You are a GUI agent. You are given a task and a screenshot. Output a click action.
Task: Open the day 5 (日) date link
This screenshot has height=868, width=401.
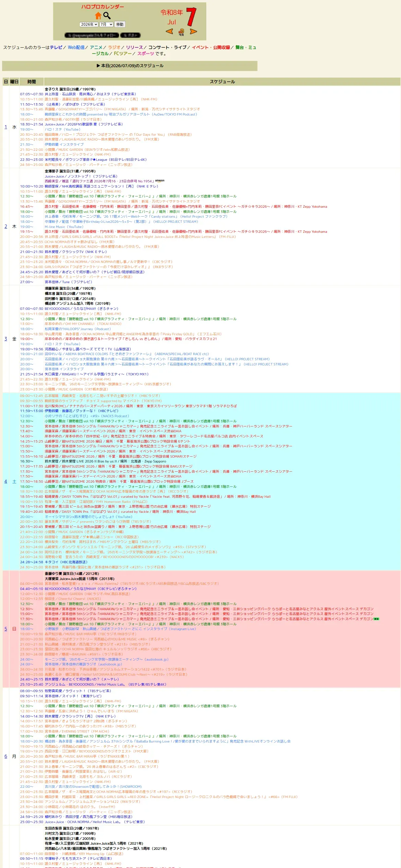pyautogui.click(x=5, y=629)
